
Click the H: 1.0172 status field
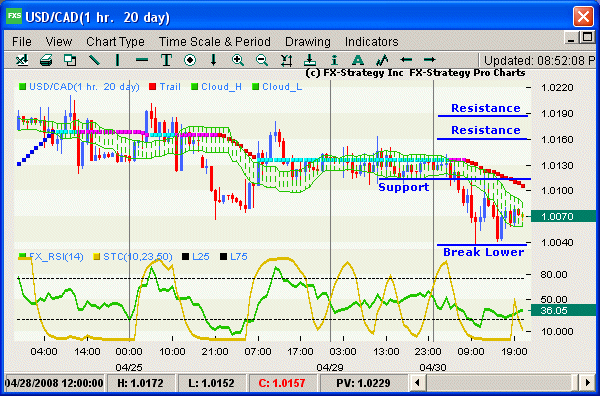click(x=140, y=383)
